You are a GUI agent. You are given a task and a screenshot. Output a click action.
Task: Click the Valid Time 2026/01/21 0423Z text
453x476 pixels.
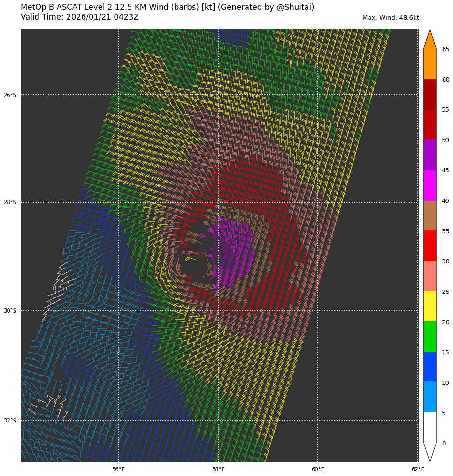pos(80,17)
